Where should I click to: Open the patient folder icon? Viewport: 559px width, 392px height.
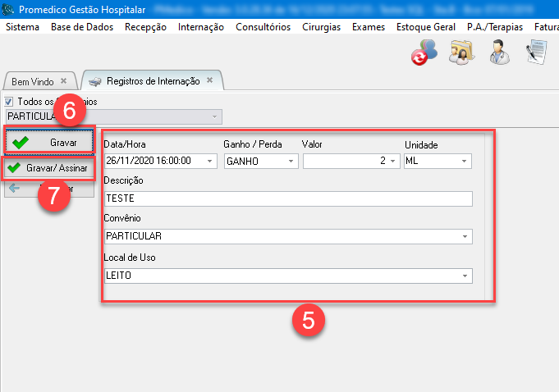click(x=460, y=53)
